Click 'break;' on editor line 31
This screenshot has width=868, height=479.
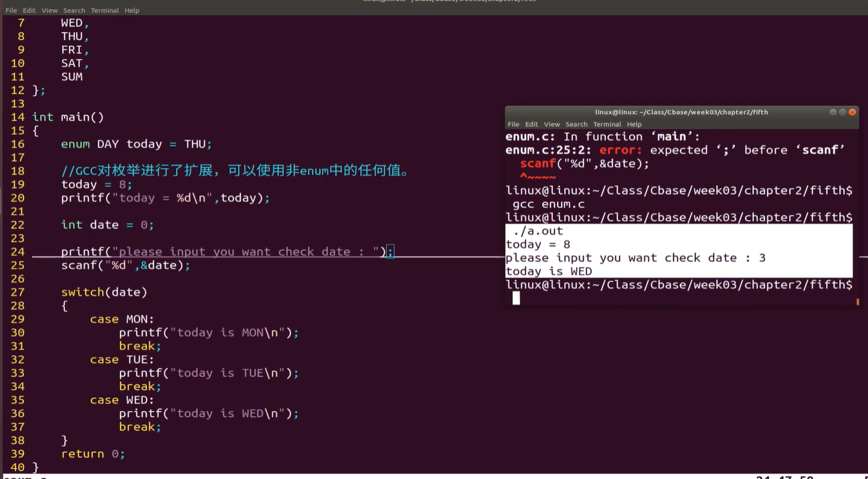pos(140,346)
